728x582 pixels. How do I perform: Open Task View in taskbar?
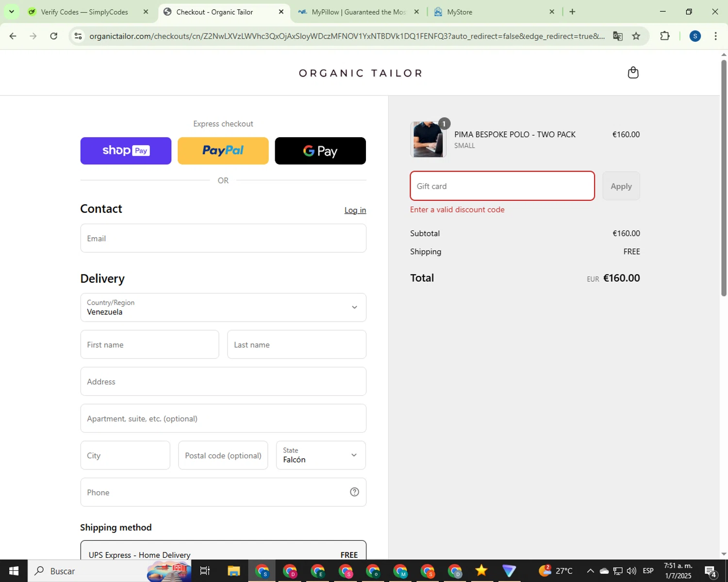coord(205,571)
